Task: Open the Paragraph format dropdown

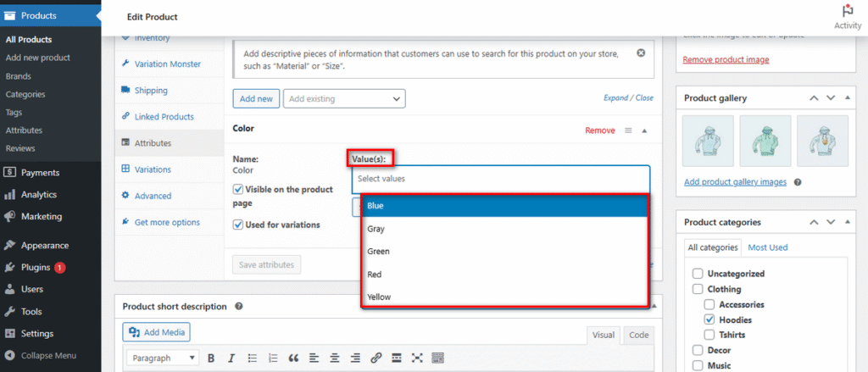Action: 163,358
